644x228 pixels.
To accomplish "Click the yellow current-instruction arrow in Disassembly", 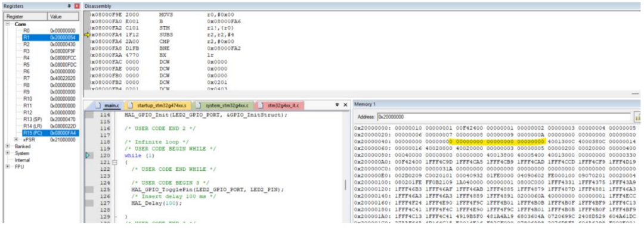I will 86,35.
